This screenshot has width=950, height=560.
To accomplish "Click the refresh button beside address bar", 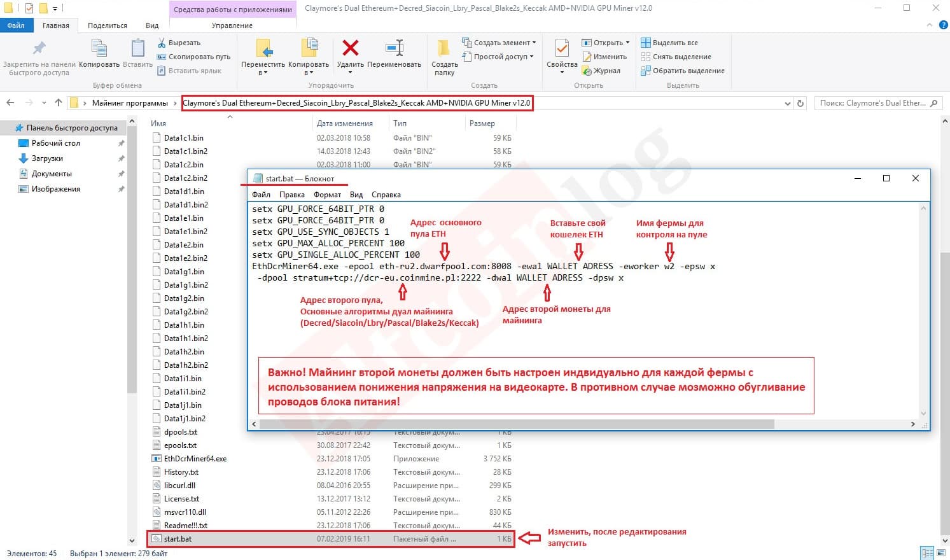I will point(800,103).
